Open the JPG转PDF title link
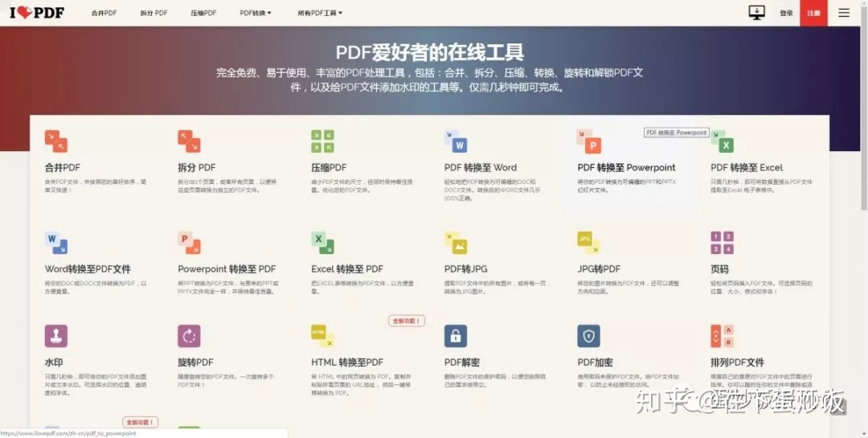868x438 pixels. pyautogui.click(x=599, y=269)
